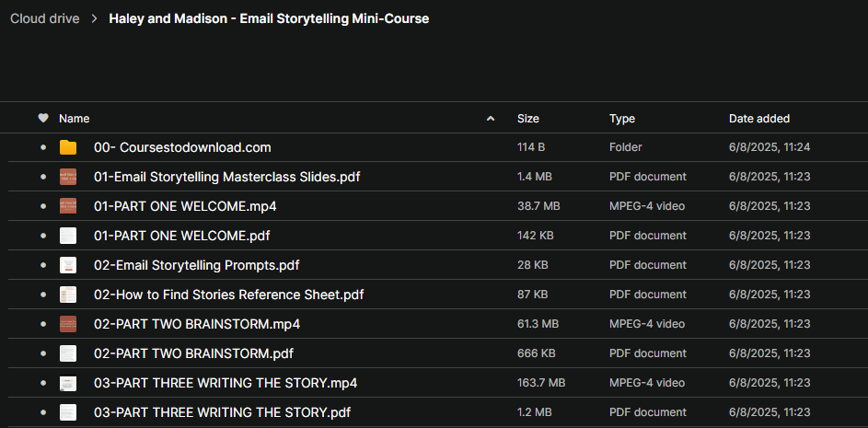Viewport: 868px width, 428px height.
Task: Select 02-Email Storytelling Prompts.pdf file name
Action: click(x=196, y=265)
